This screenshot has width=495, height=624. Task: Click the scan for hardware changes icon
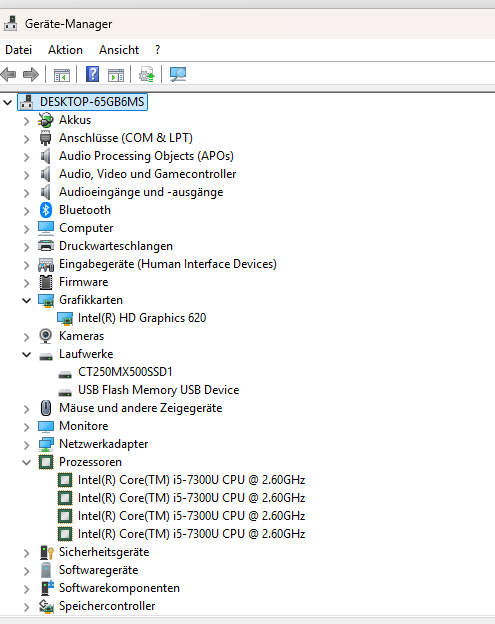click(x=177, y=74)
